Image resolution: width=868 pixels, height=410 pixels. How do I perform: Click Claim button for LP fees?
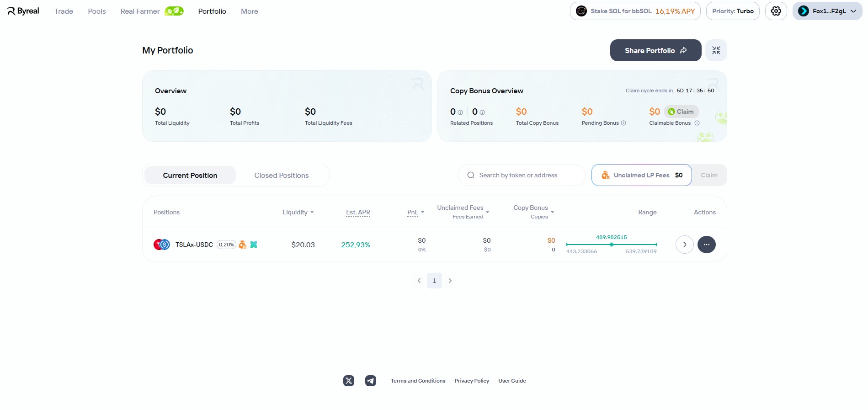709,175
